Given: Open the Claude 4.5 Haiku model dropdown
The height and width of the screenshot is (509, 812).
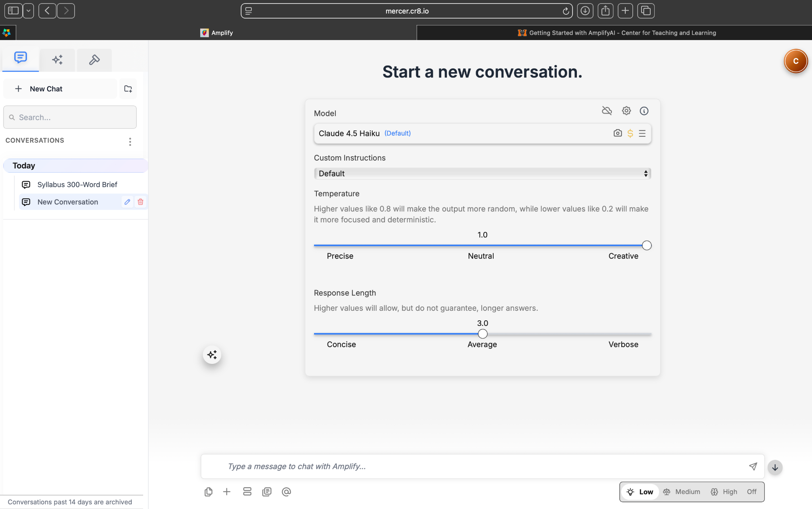Looking at the screenshot, I should (483, 134).
